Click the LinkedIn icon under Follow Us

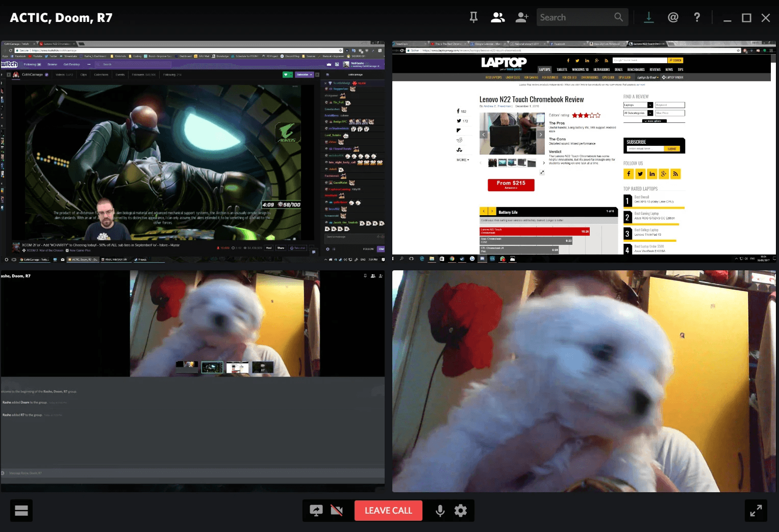click(x=652, y=174)
